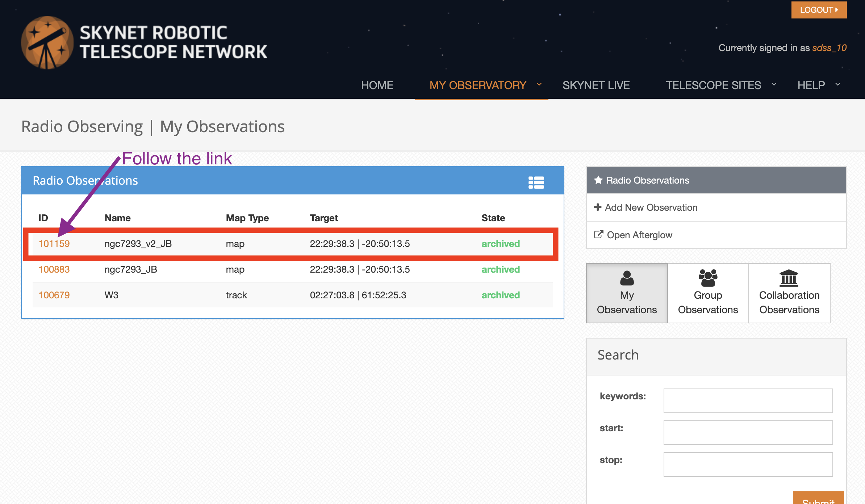Toggle the Radio Observations list view icon
The image size is (865, 504).
click(536, 182)
